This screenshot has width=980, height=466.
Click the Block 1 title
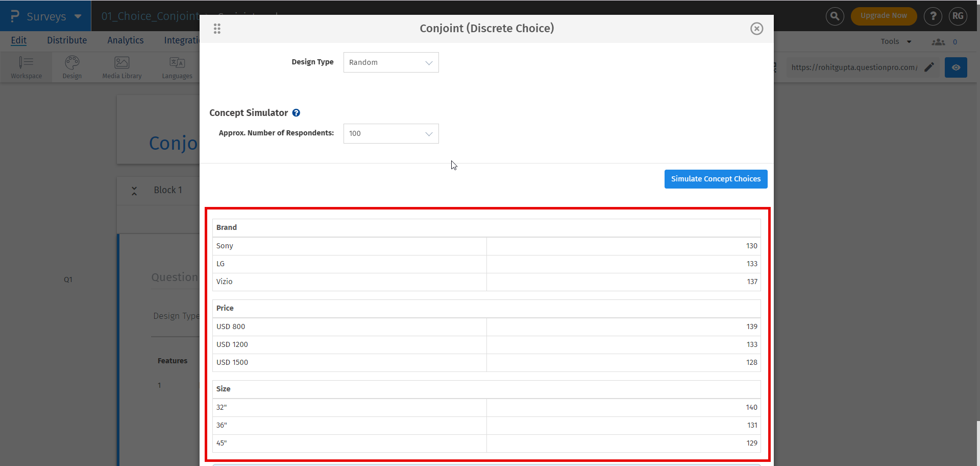pos(168,190)
